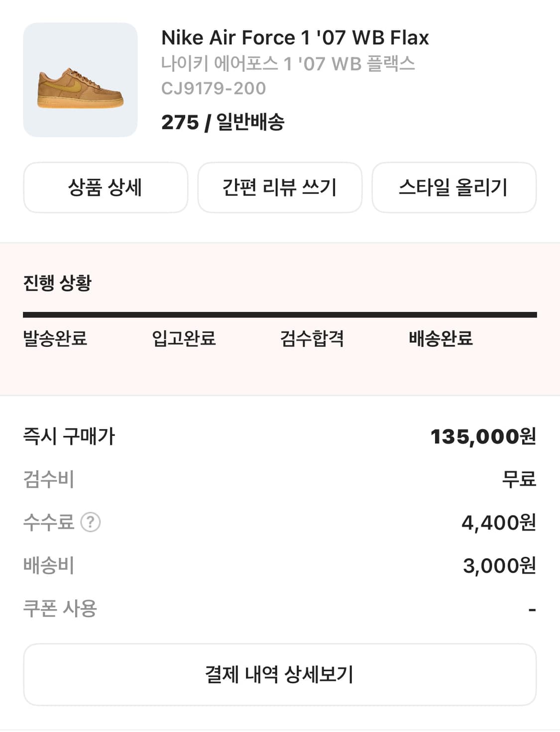This screenshot has width=560, height=732.
Task: Click the model number CJ9179-200
Action: 214,89
